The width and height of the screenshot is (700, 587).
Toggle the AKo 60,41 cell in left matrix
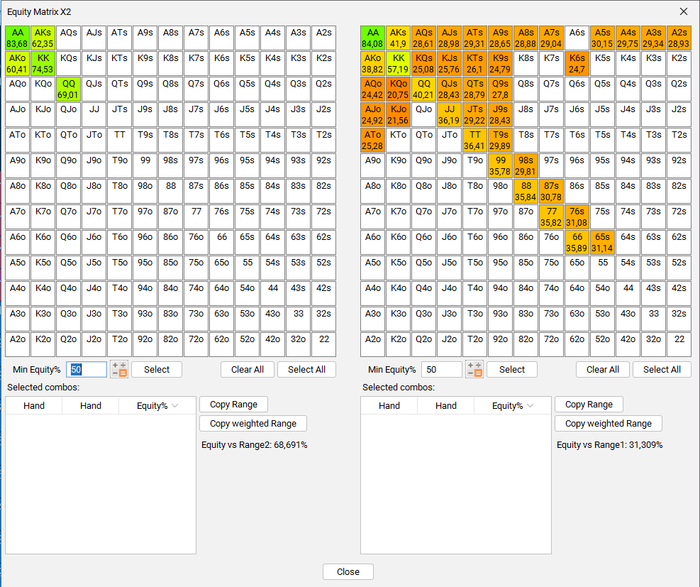click(17, 63)
